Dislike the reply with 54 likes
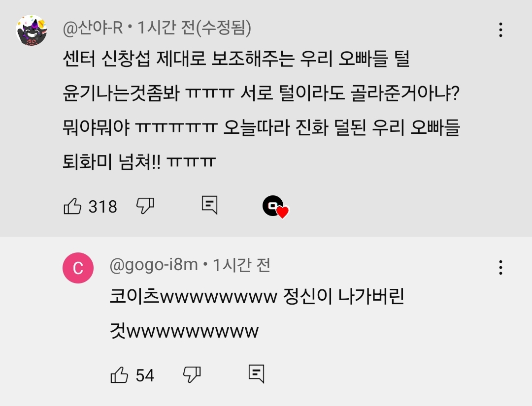 tap(192, 375)
